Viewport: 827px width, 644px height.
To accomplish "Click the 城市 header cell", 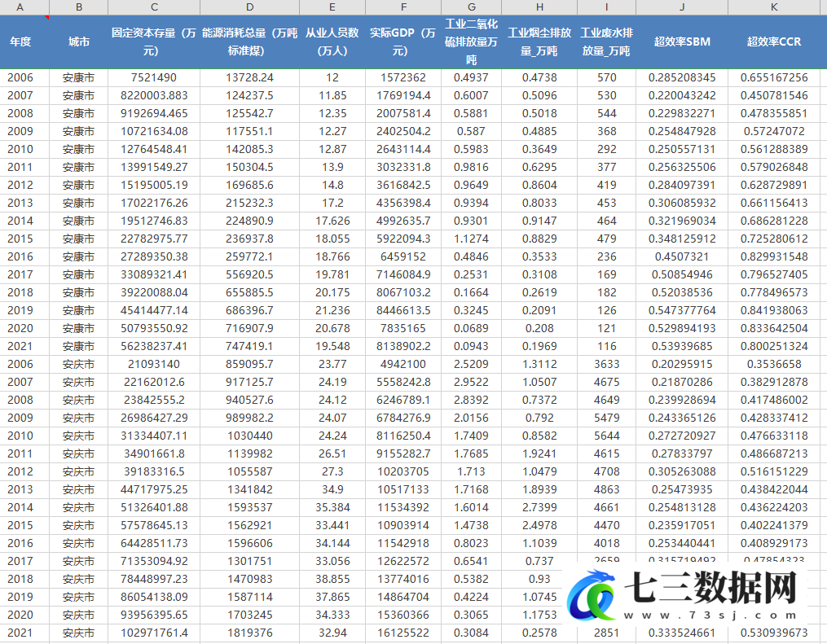I will click(x=78, y=42).
